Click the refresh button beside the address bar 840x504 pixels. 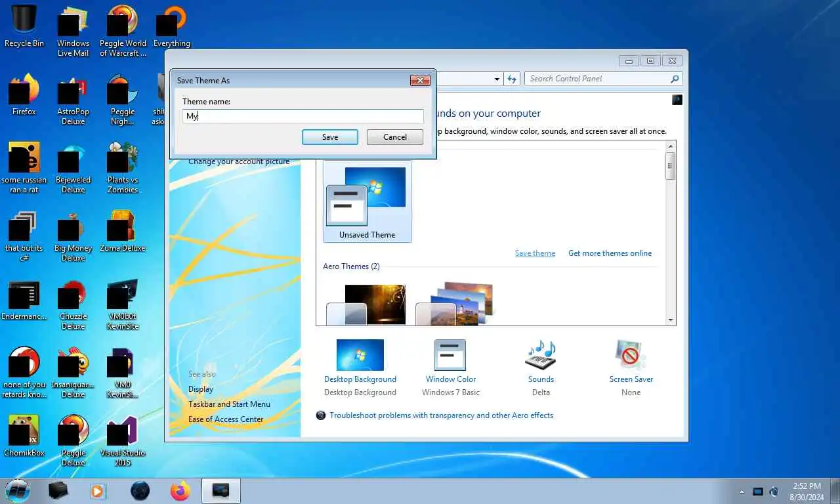pyautogui.click(x=512, y=79)
